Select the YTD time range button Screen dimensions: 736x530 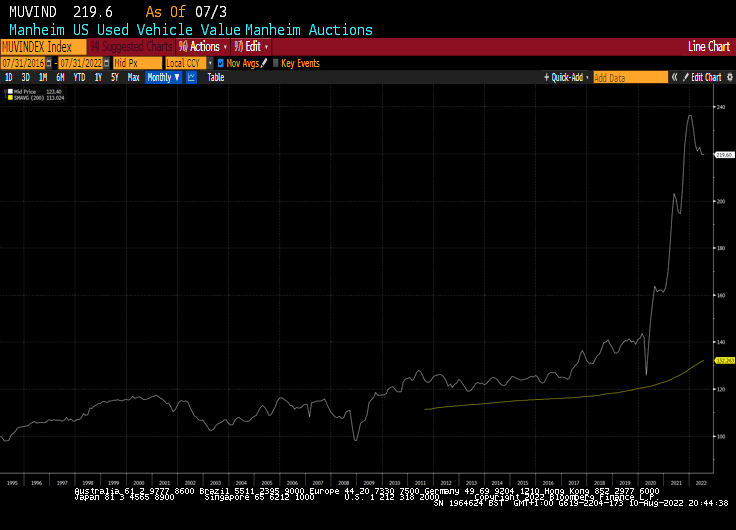coord(79,77)
